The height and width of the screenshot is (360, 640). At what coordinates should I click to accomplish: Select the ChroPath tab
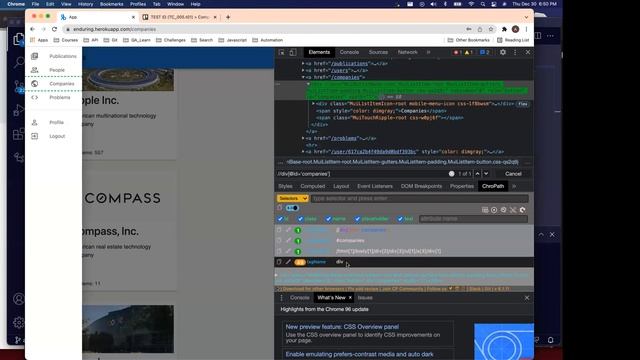tap(493, 186)
